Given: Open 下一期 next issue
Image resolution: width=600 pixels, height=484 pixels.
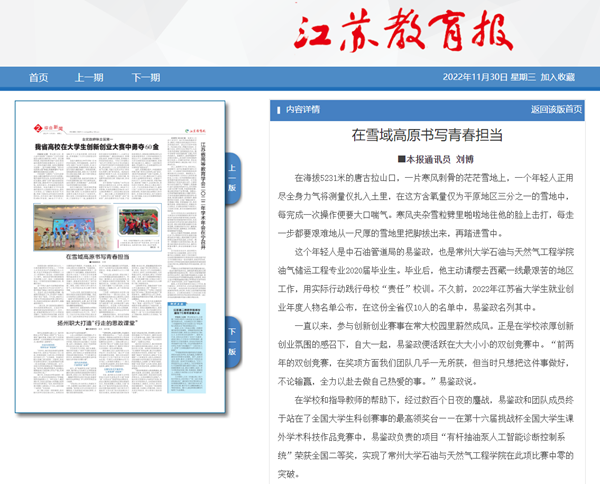Looking at the screenshot, I should click(145, 77).
